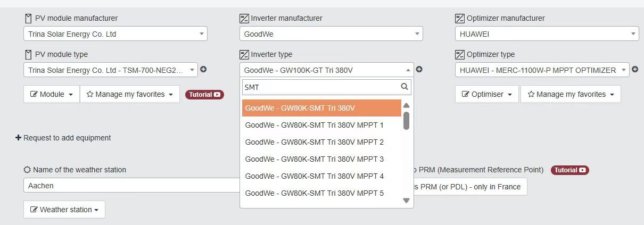Open the Optimizer type selector

point(542,70)
